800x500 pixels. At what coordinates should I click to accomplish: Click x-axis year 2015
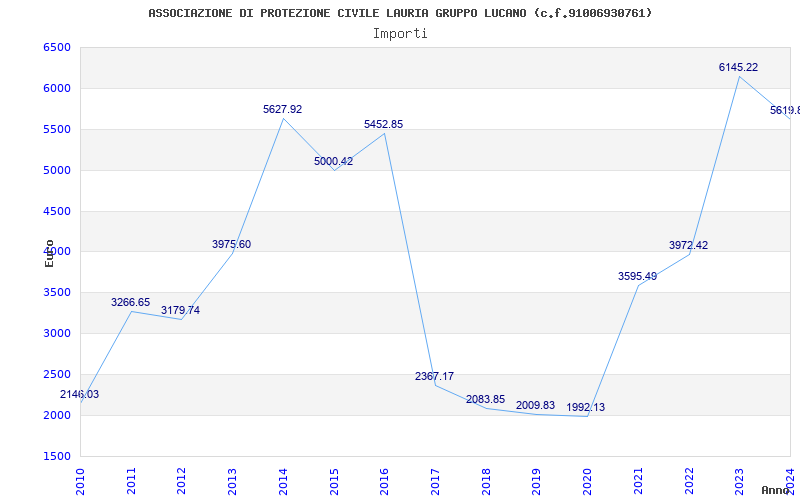[x=334, y=481]
